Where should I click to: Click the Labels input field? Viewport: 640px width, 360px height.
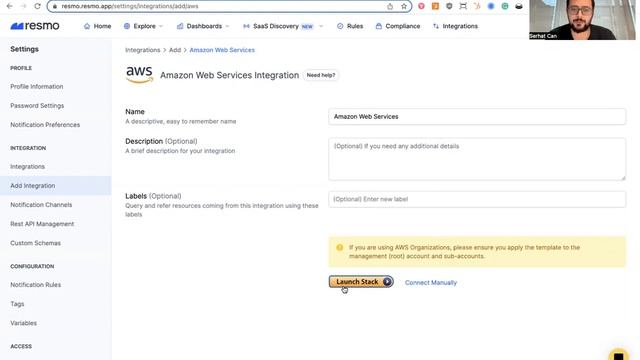(477, 199)
